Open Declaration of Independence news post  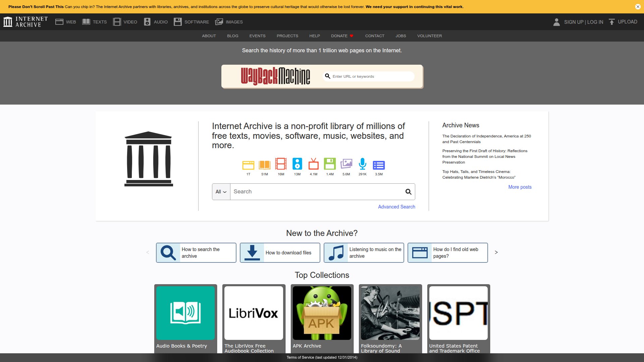[x=487, y=139]
